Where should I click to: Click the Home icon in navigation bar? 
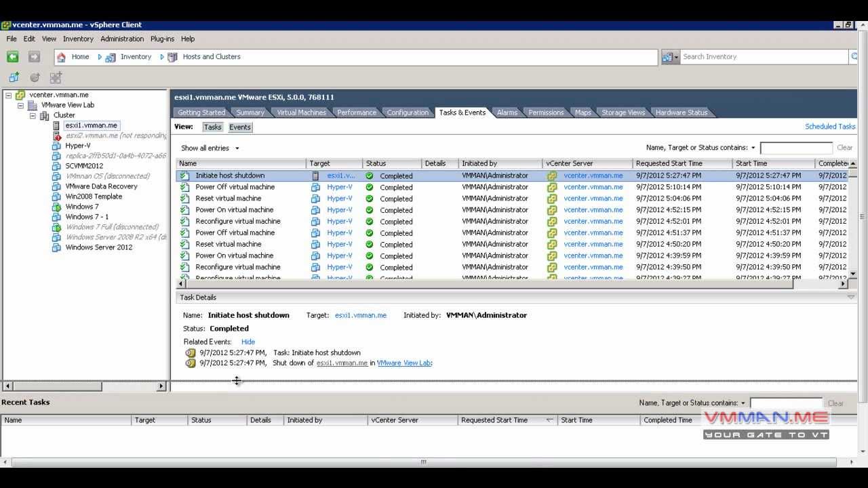tap(62, 58)
